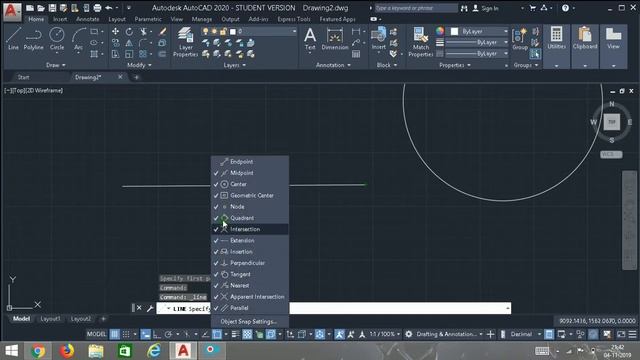This screenshot has width=640, height=360.
Task: Expand the Draw panel dropdown
Action: point(56,65)
